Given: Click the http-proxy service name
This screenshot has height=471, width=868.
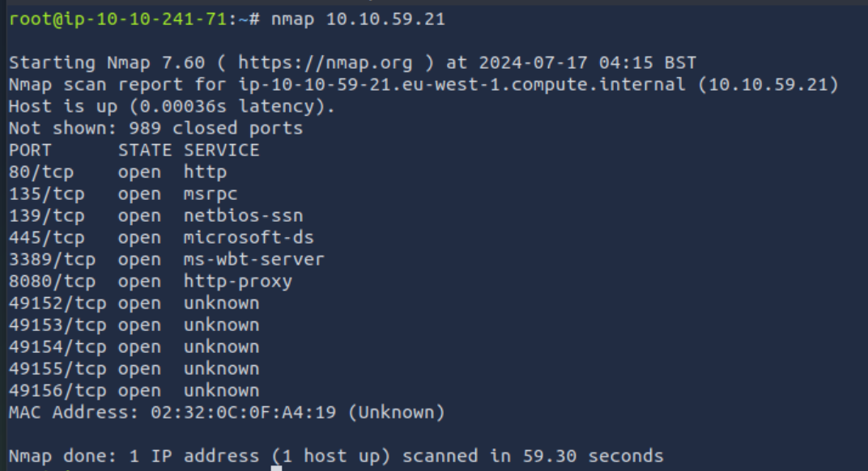Looking at the screenshot, I should 237,282.
